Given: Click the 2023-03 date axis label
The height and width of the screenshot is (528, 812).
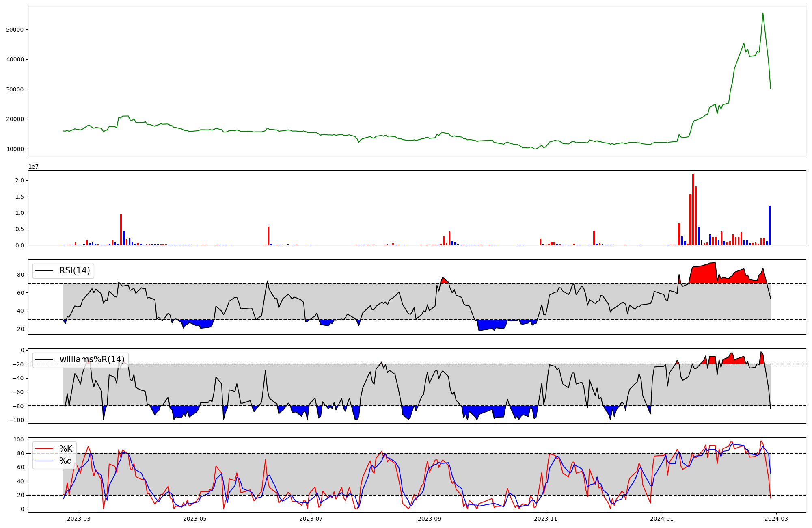Looking at the screenshot, I should (x=79, y=519).
